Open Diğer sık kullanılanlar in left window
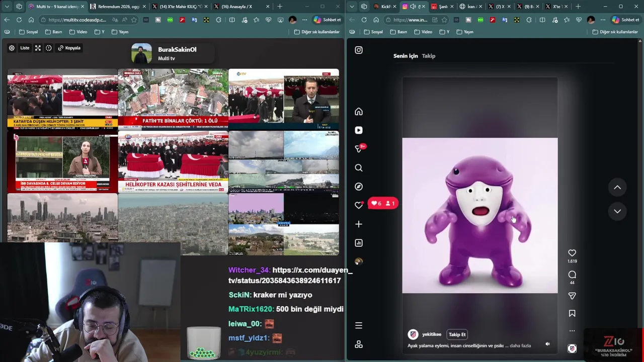 click(317, 32)
